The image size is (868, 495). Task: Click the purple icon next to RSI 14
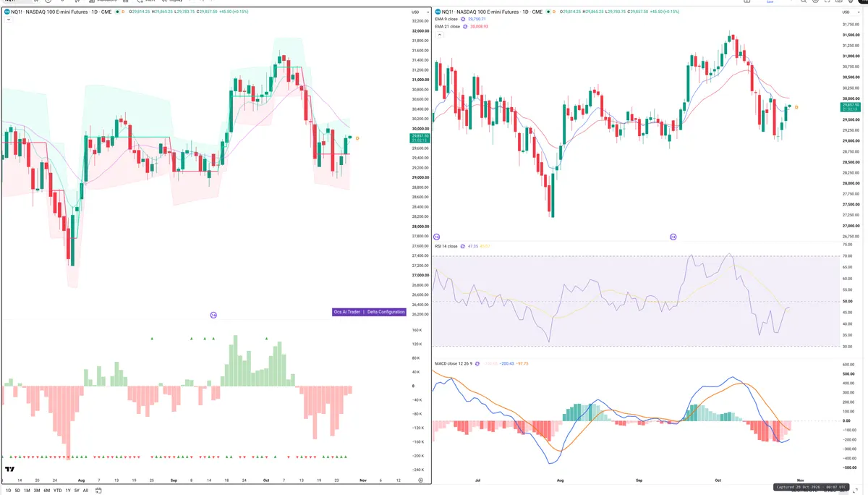[x=464, y=246]
